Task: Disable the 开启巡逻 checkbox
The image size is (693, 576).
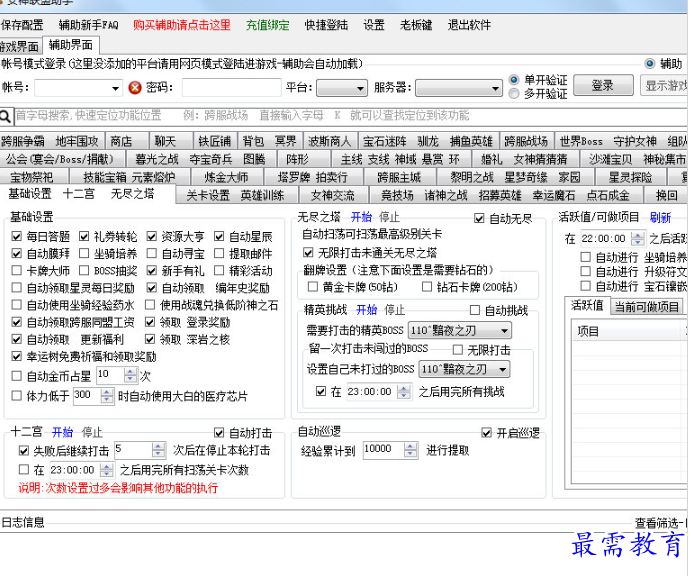Action: click(487, 432)
